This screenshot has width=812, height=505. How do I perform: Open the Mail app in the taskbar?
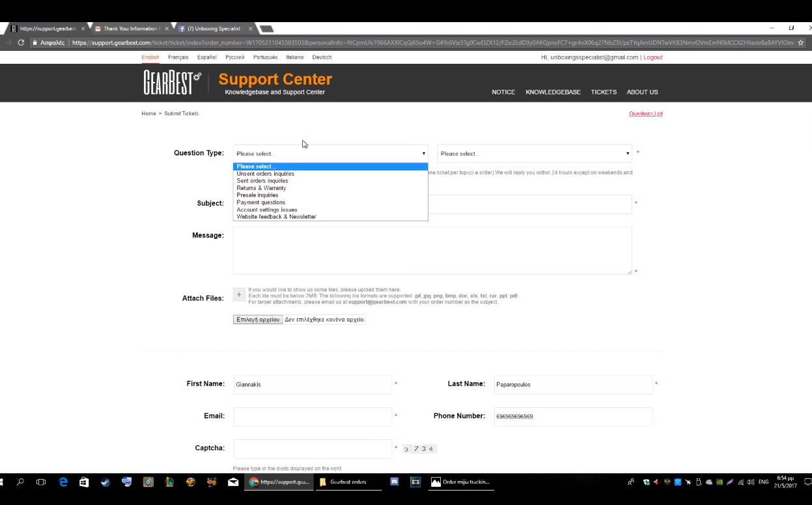coord(232,482)
